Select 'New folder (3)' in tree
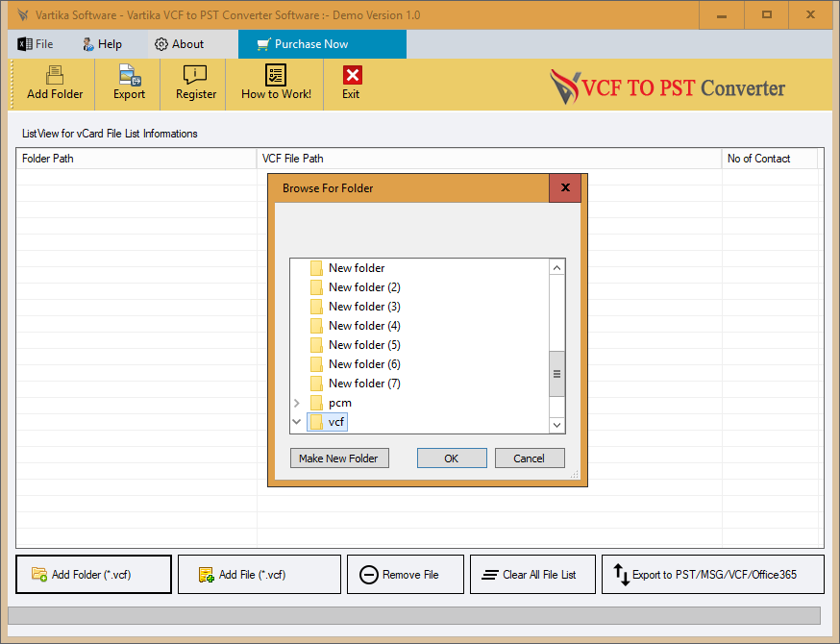This screenshot has height=644, width=840. (364, 307)
